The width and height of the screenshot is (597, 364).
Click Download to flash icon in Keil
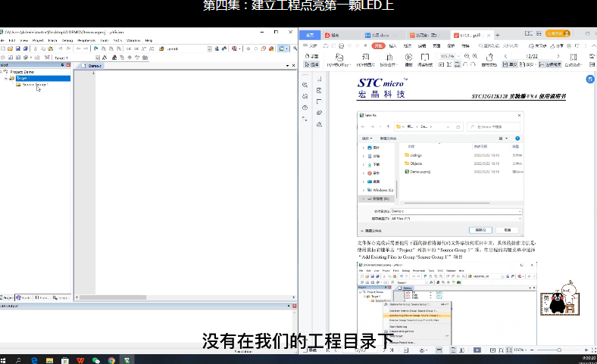(47, 58)
